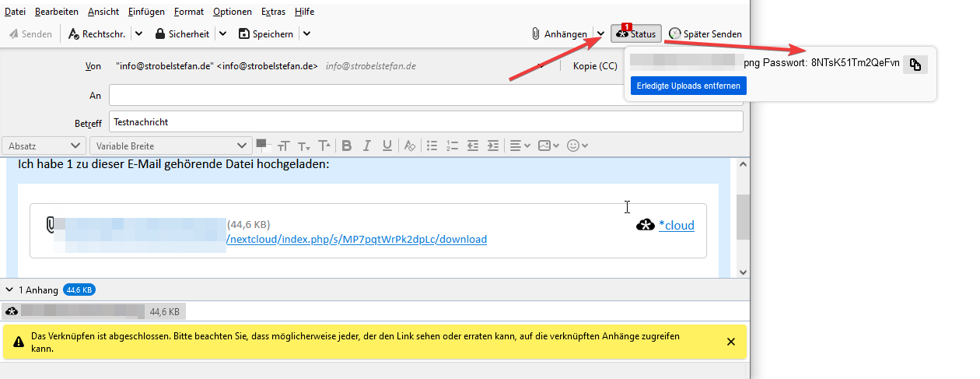Click the indent icon
This screenshot has height=379, width=980.
pyautogui.click(x=493, y=146)
